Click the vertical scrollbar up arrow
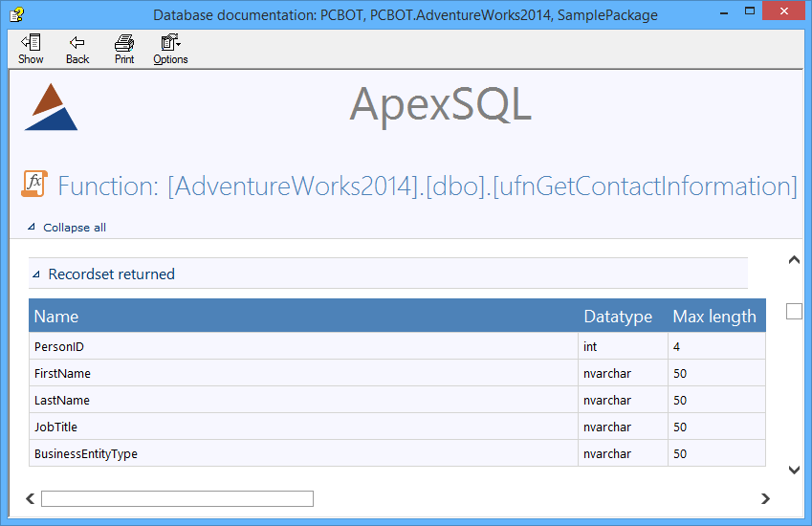The height and width of the screenshot is (526, 812). [x=794, y=260]
